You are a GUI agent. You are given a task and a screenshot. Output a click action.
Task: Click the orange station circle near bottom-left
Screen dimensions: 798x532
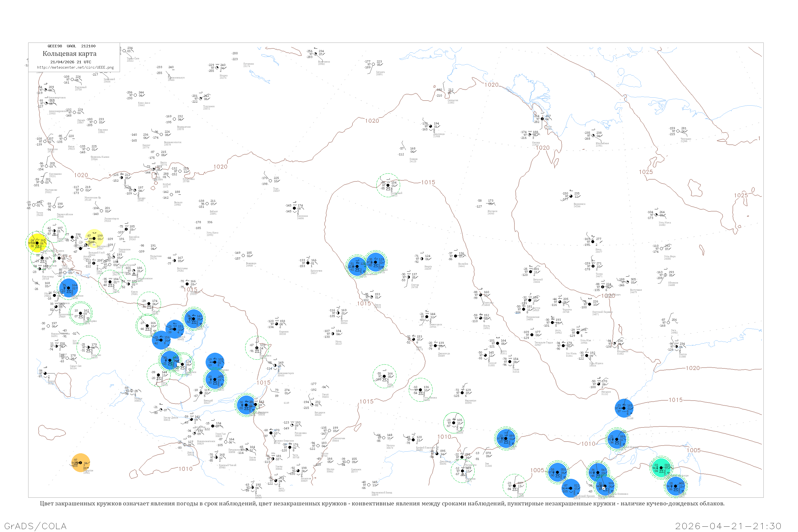click(x=80, y=463)
